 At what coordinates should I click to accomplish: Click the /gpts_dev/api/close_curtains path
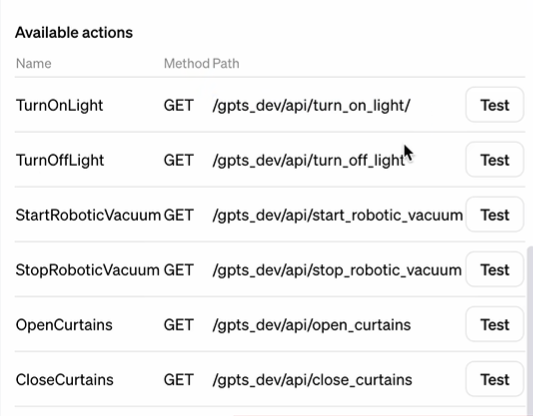click(x=312, y=380)
